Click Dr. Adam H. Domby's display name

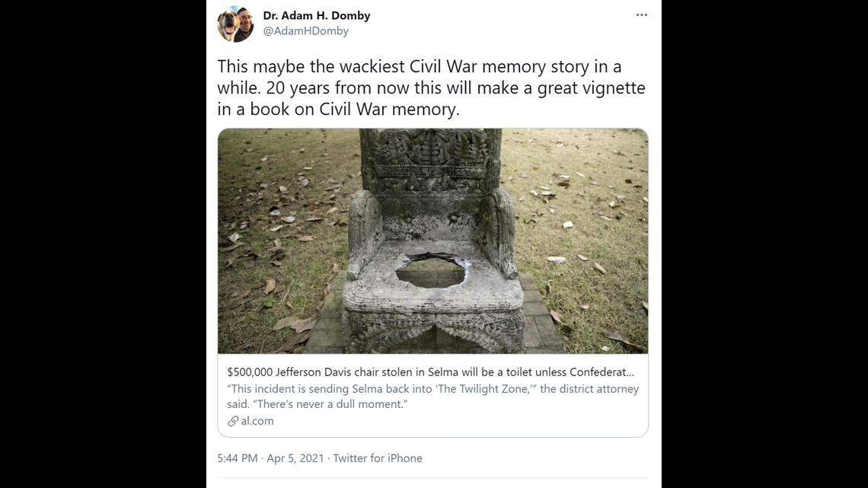click(316, 14)
